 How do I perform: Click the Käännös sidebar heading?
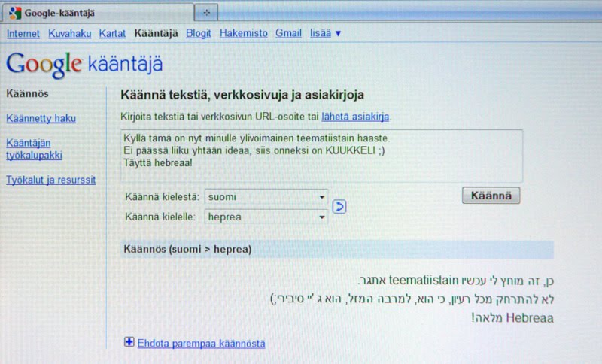27,93
